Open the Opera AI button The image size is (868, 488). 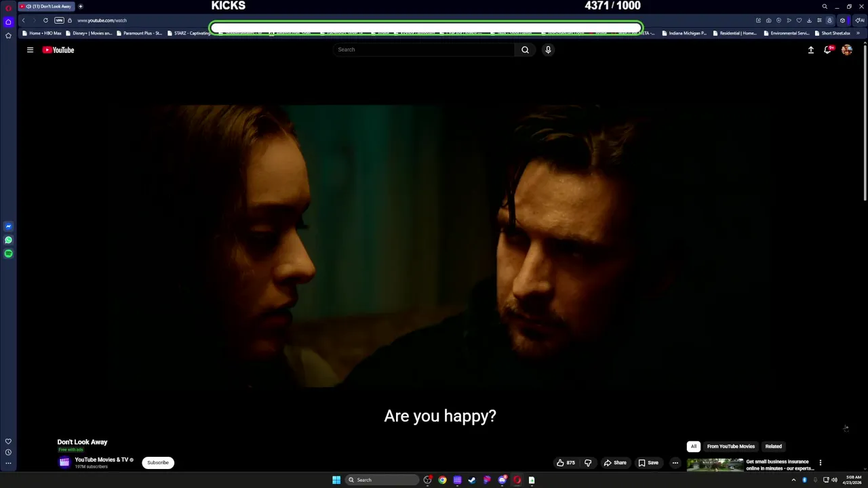[859, 20]
